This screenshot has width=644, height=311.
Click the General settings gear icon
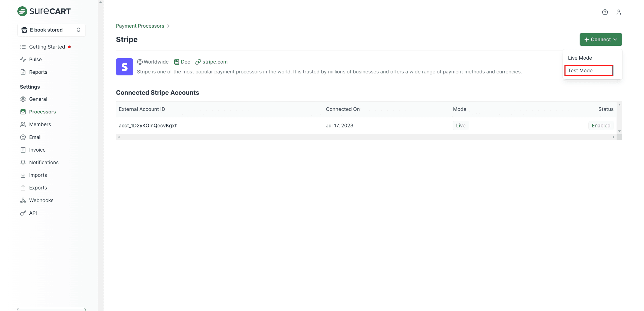point(23,99)
